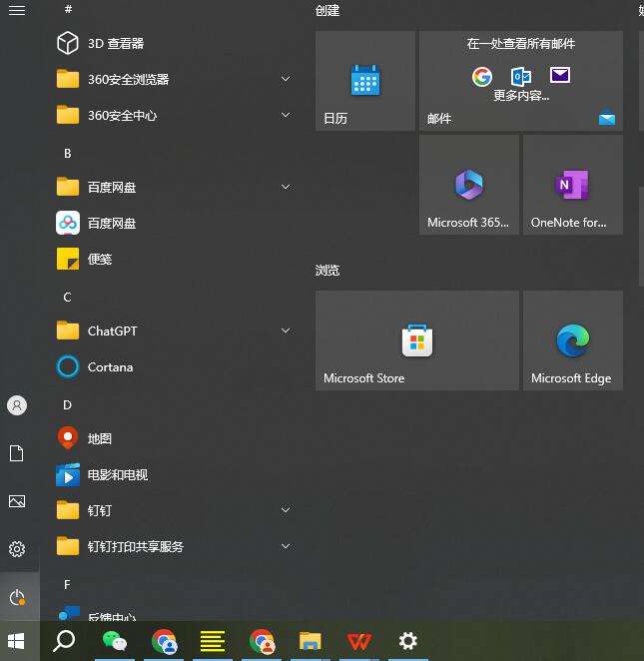644x661 pixels.
Task: Click the C letter group header
Action: 68,298
